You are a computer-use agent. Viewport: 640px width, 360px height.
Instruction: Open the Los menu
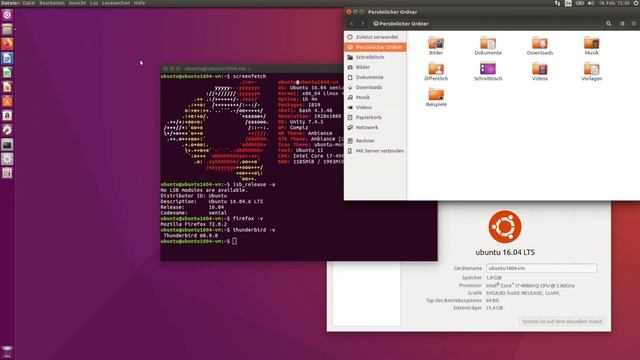click(x=94, y=3)
